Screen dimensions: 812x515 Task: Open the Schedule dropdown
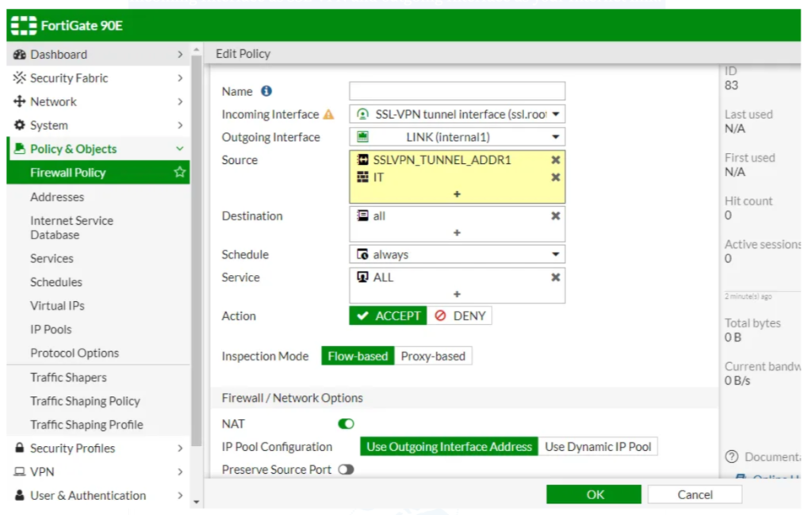458,254
